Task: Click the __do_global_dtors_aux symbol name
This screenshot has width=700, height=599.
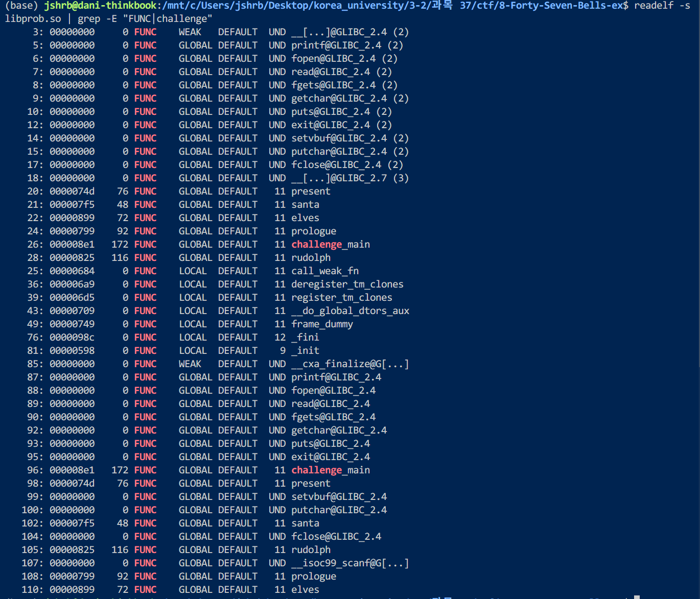Action: (350, 311)
